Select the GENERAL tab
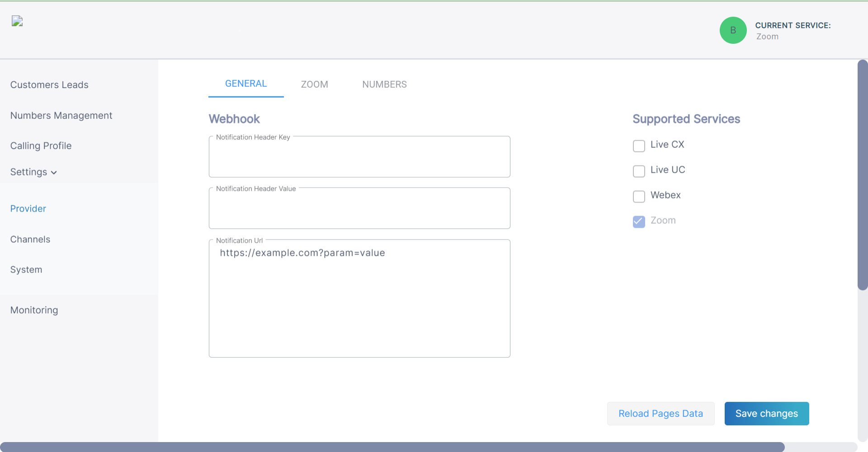 pos(246,84)
